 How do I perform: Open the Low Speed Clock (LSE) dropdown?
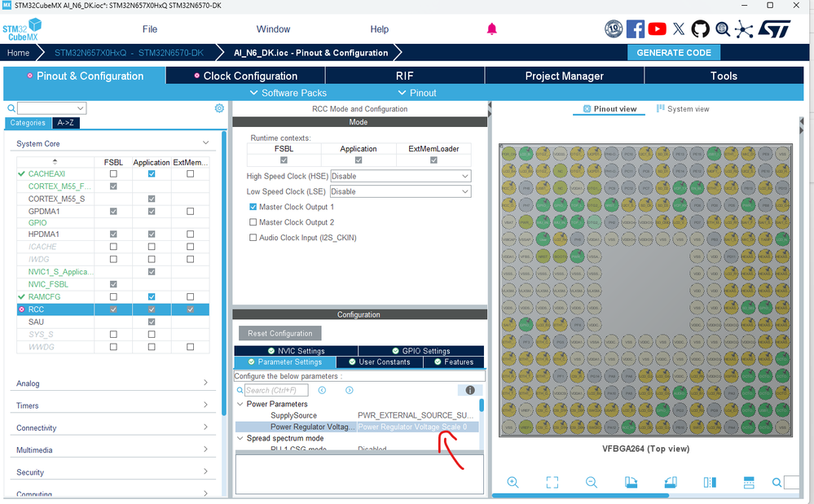(x=401, y=191)
